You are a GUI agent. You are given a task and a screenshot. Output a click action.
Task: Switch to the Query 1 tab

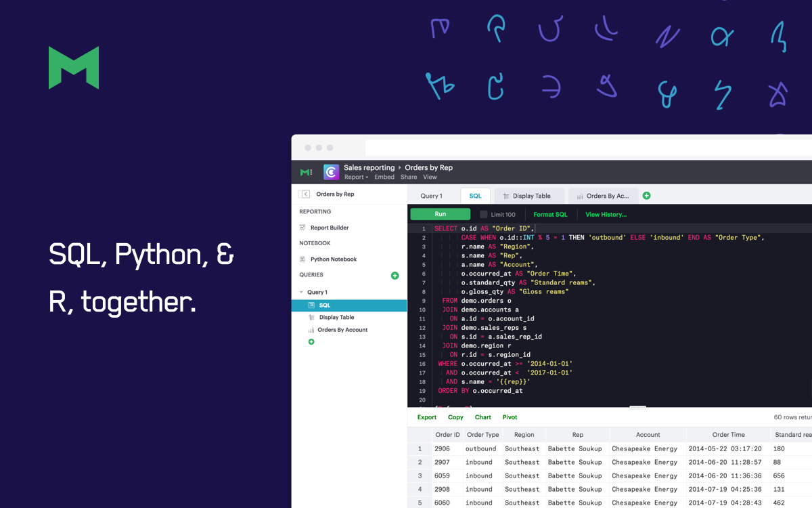coord(432,196)
